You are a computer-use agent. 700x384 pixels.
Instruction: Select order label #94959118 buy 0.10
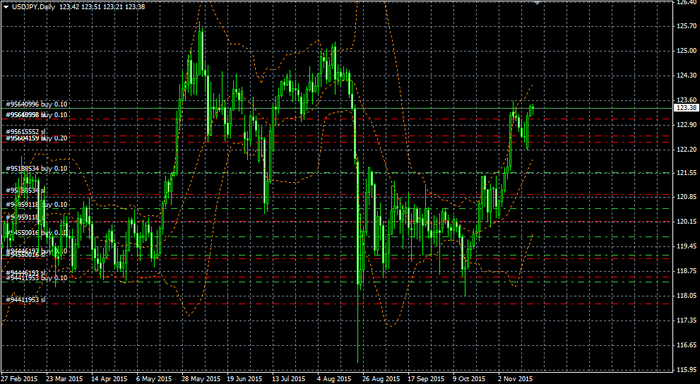pyautogui.click(x=37, y=205)
